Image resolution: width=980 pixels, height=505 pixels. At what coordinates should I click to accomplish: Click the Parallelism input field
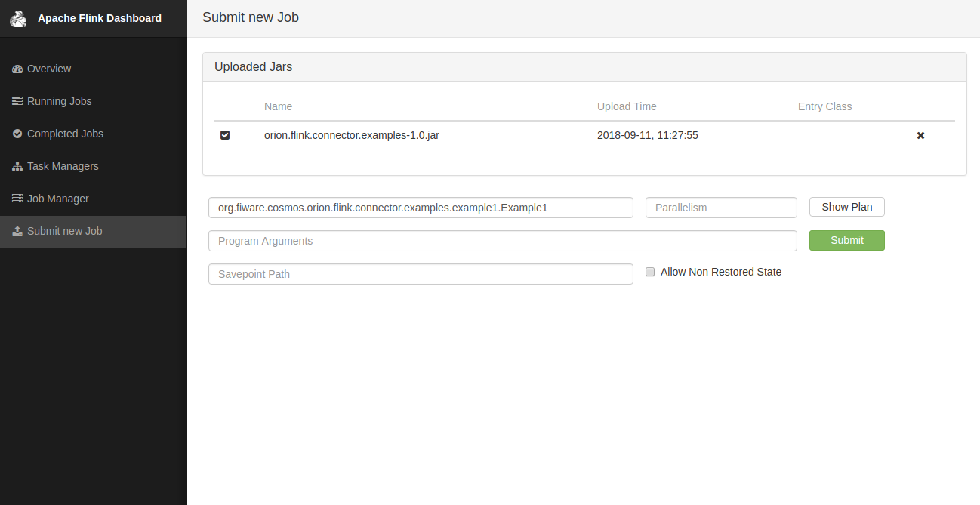pos(721,208)
